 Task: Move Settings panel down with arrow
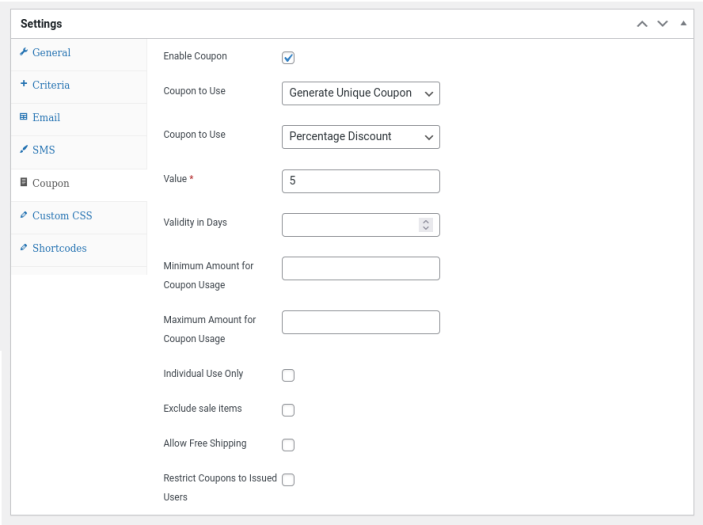(663, 24)
